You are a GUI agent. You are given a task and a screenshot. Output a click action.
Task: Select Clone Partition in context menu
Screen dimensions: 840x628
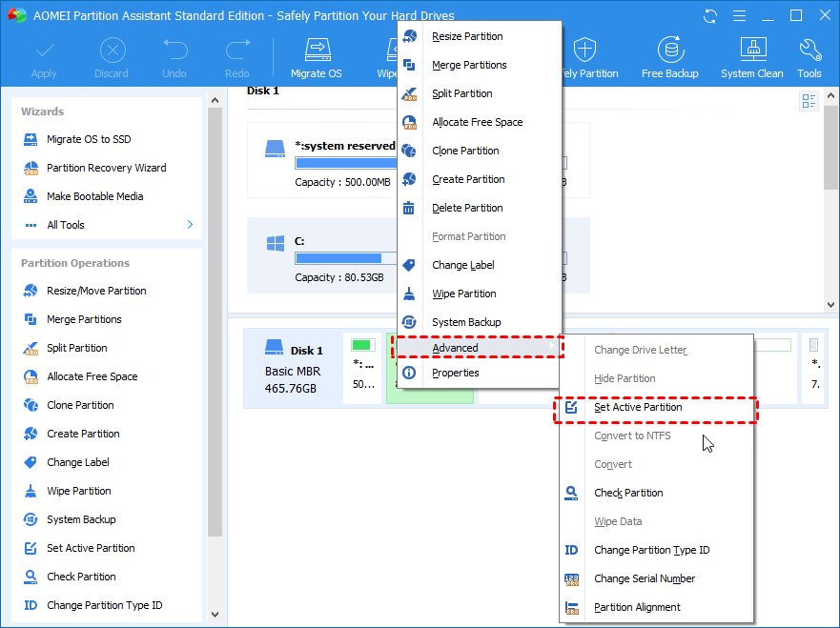[x=479, y=151]
